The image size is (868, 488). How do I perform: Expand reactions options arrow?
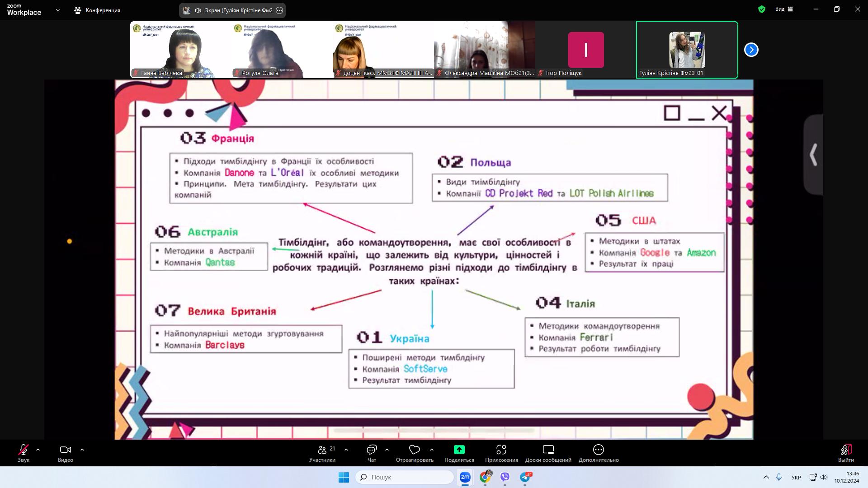[x=432, y=450]
